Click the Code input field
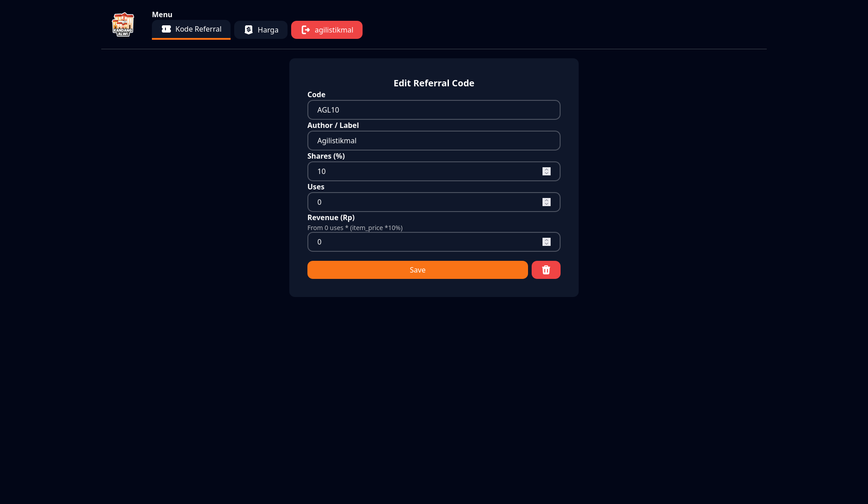 tap(434, 110)
